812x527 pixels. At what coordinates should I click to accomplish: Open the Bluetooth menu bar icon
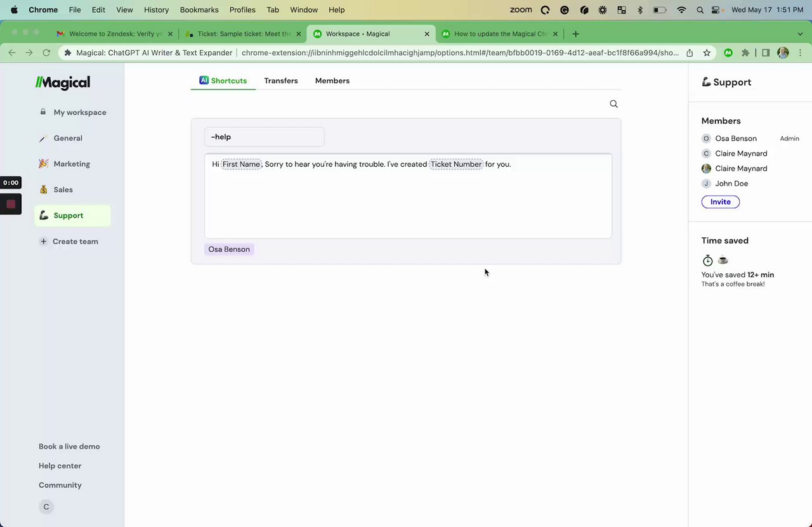pos(640,10)
